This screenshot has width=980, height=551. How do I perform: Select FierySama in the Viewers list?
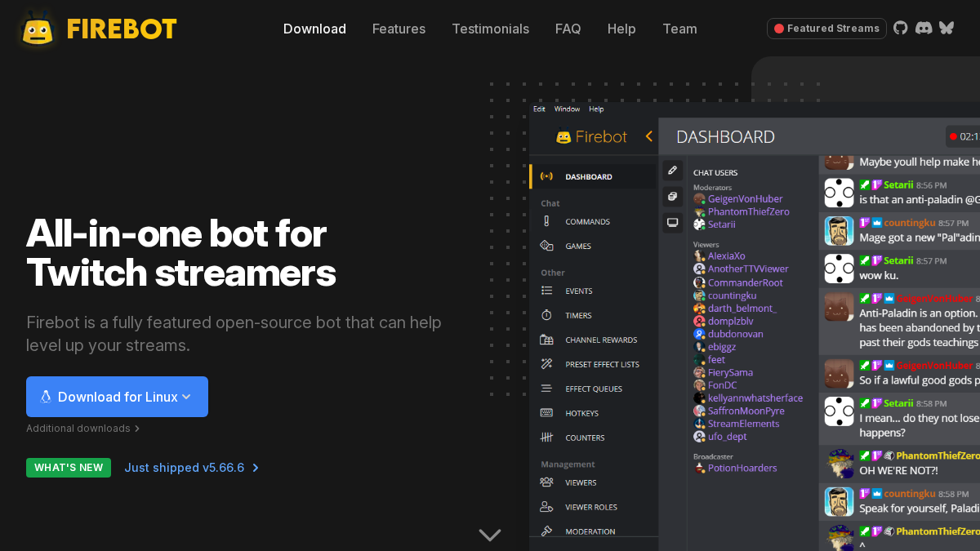(730, 372)
